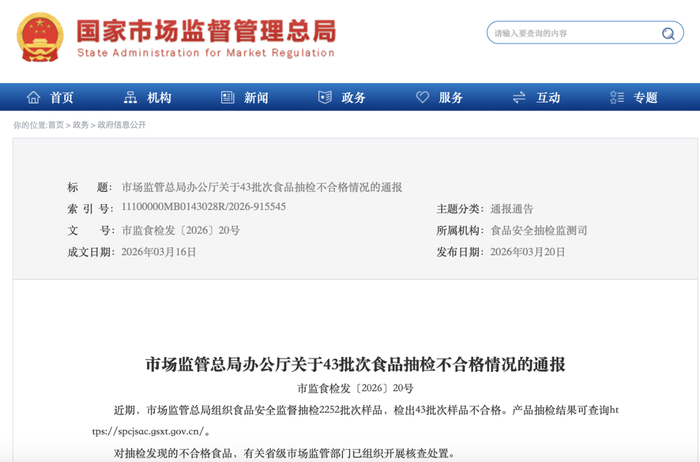Click the book icon beside 政务
This screenshot has width=700, height=462.
pos(325,97)
